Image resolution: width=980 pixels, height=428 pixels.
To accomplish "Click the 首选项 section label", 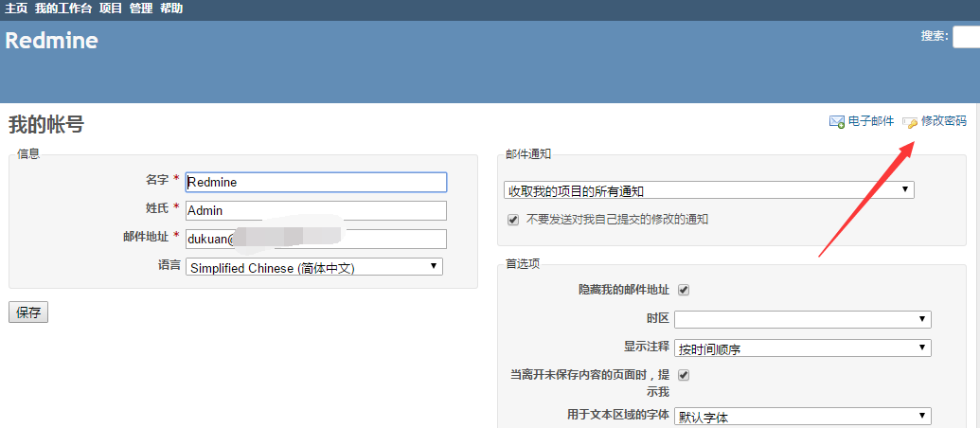I will [x=523, y=263].
